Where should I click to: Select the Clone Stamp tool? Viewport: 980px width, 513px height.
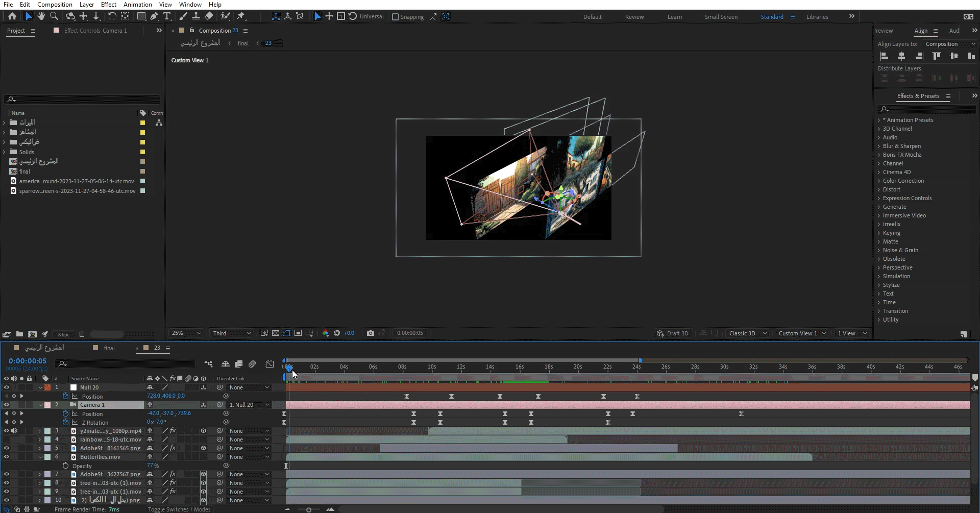pos(196,16)
